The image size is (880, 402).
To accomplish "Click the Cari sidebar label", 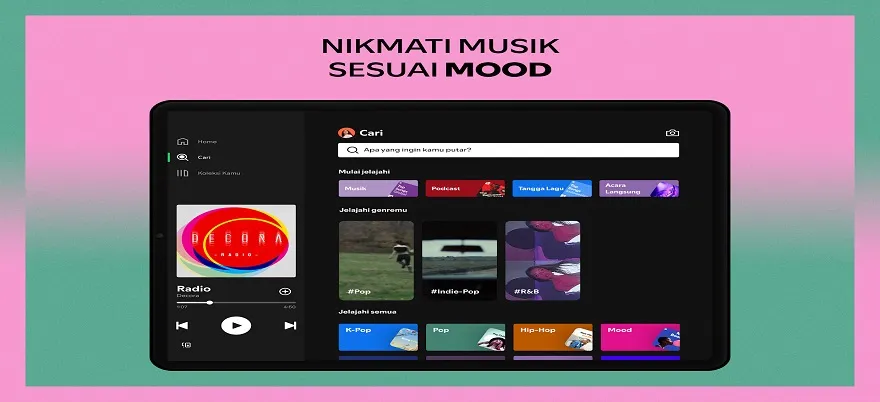I will pos(204,157).
